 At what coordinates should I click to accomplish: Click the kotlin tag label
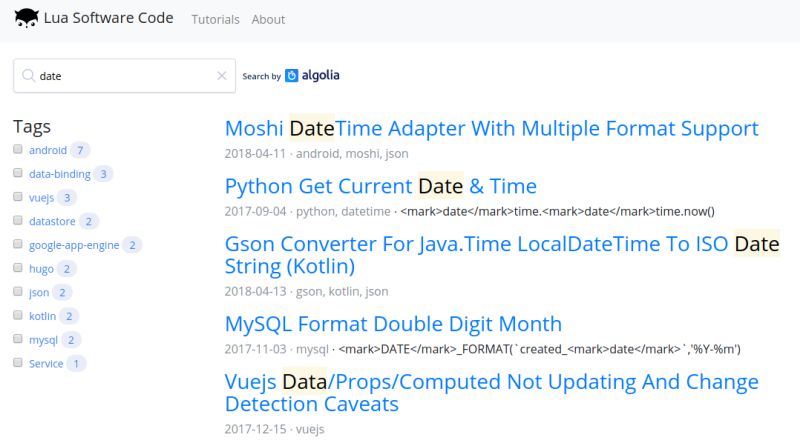tap(42, 316)
